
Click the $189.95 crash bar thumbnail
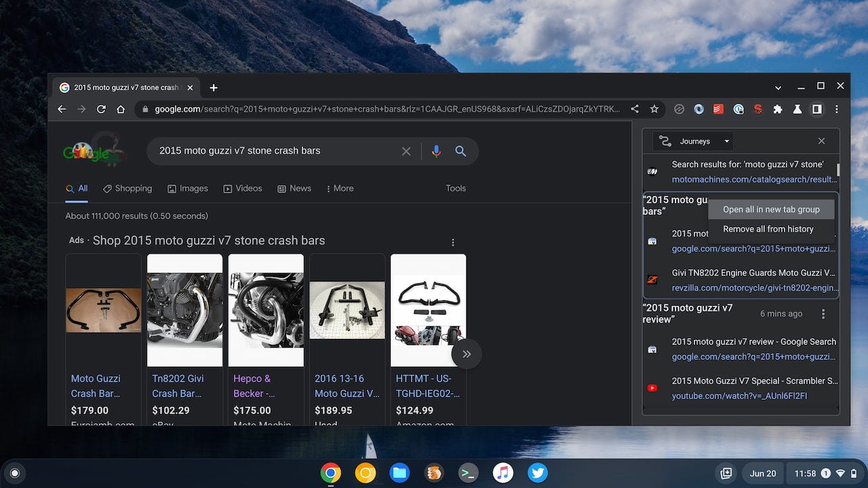347,310
